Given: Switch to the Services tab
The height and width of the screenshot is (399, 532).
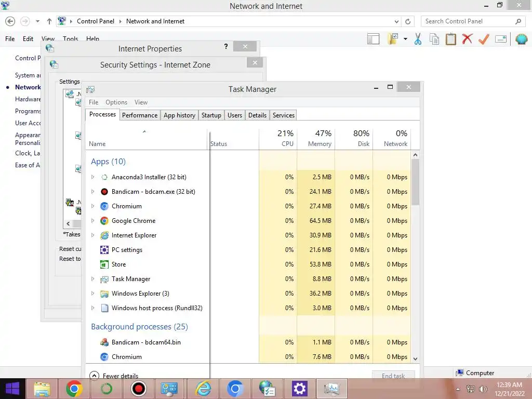Looking at the screenshot, I should point(283,115).
